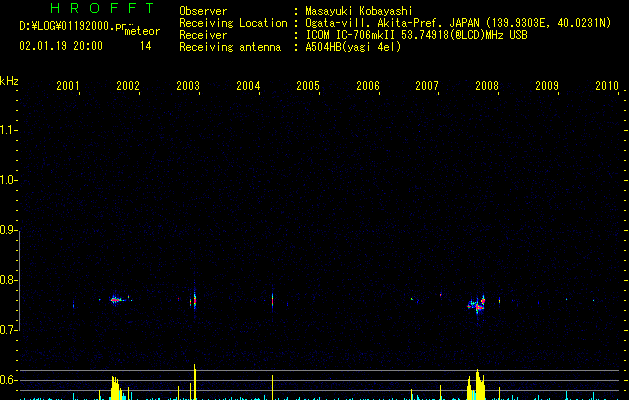Click the 'Receiver' field label

pyautogui.click(x=203, y=35)
